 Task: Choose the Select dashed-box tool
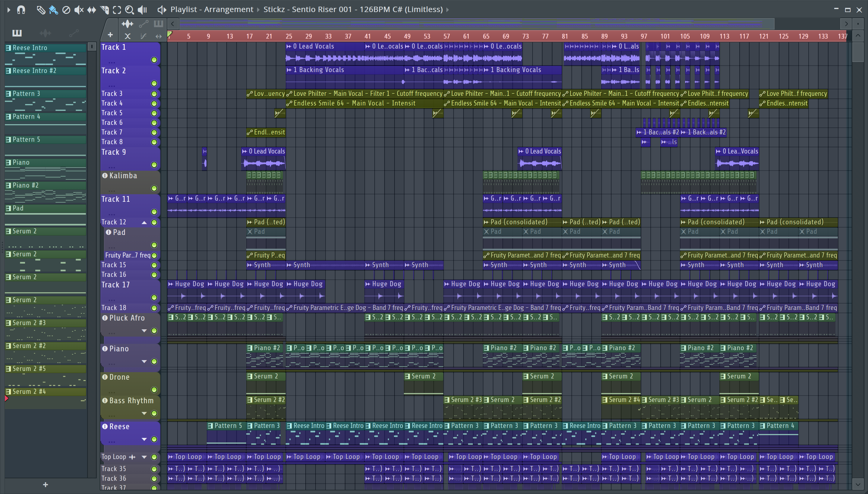tap(117, 10)
